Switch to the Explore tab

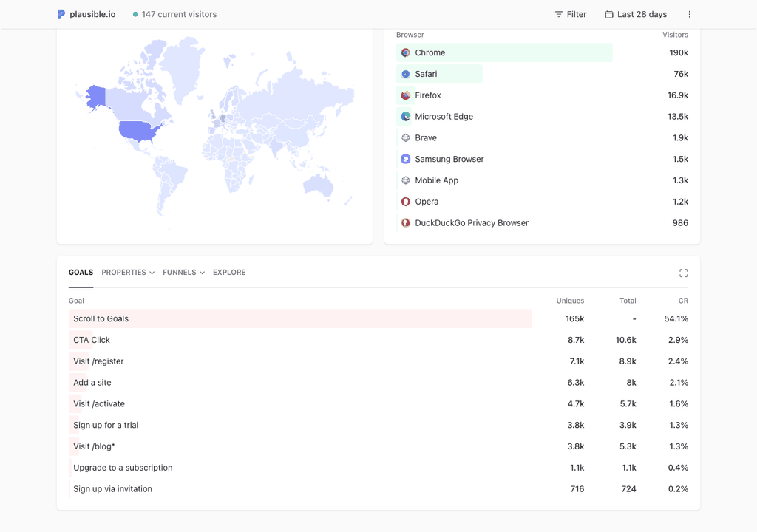pyautogui.click(x=229, y=272)
